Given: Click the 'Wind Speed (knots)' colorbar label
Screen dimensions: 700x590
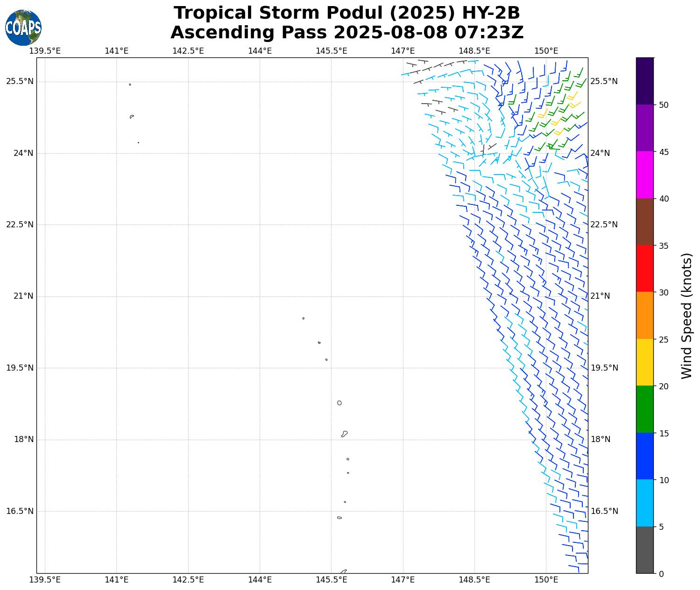Looking at the screenshot, I should (686, 316).
